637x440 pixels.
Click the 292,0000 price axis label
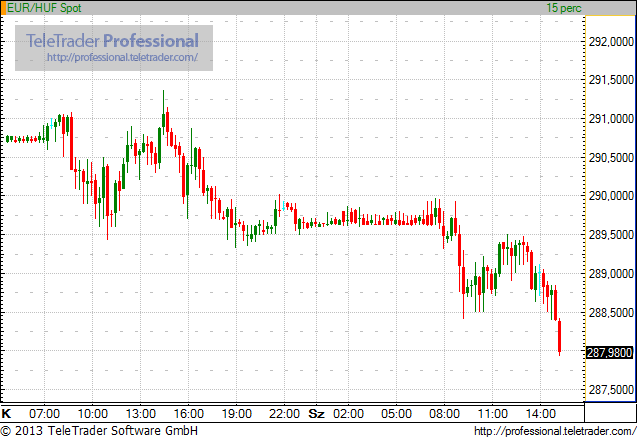point(611,41)
